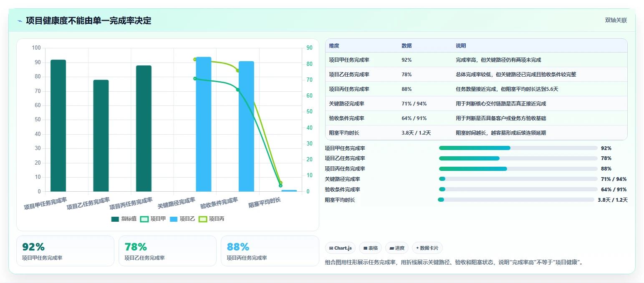Screen dimensions: 644x283
Task: Click 完成率高,但关键路径仍有两项未完成 description
Action: click(498, 60)
